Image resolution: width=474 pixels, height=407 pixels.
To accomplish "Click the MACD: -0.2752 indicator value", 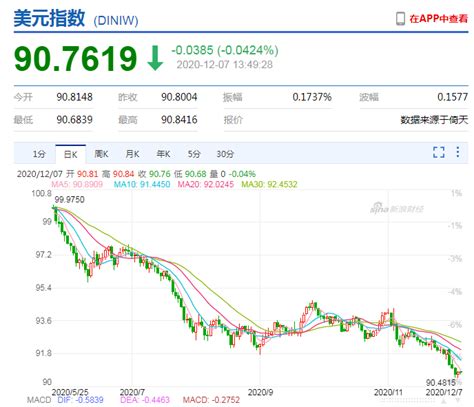I will coord(211,400).
